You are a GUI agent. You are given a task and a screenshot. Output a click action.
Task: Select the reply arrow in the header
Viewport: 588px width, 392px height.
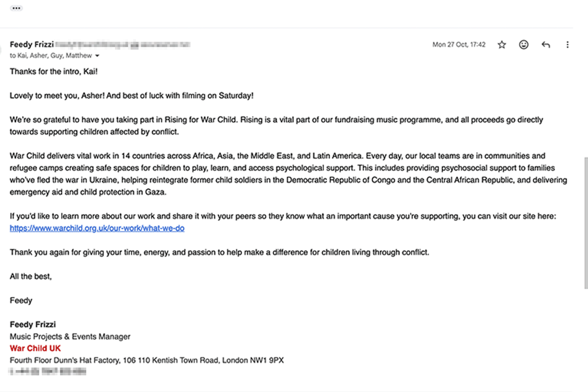tap(546, 44)
